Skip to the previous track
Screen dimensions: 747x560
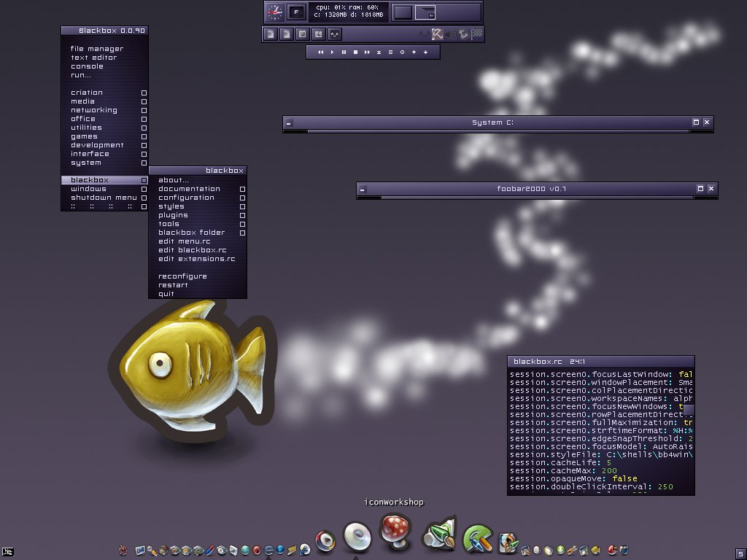pyautogui.click(x=321, y=52)
